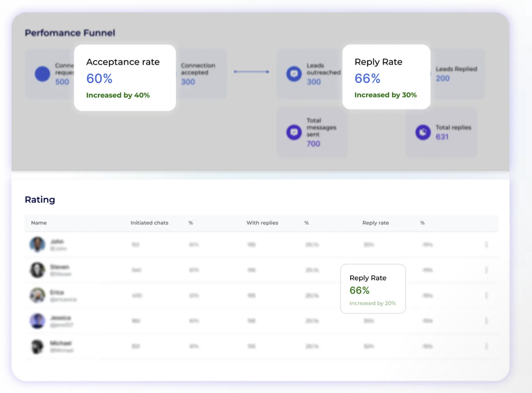The height and width of the screenshot is (393, 532).
Task: Click the green Reply Rate tooltip card
Action: [x=373, y=289]
